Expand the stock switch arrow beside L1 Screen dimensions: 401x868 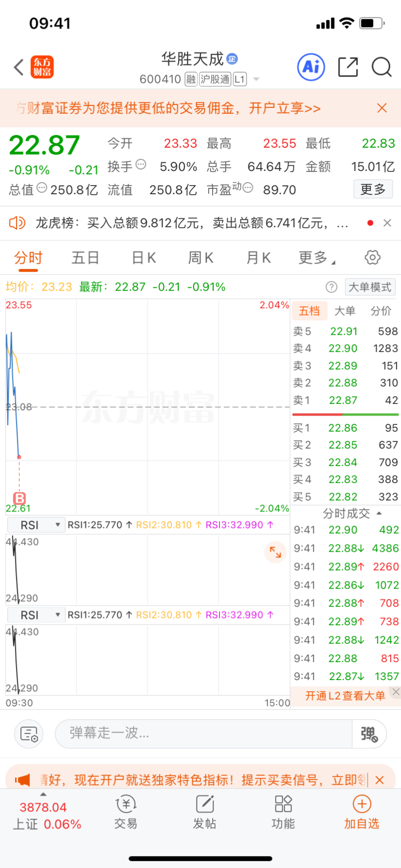point(256,79)
